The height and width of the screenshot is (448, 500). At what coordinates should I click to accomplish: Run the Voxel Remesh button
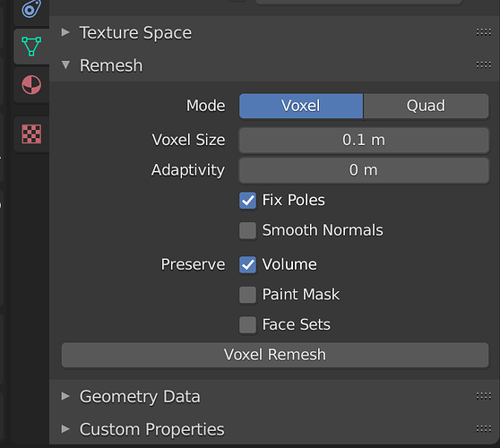pyautogui.click(x=275, y=355)
